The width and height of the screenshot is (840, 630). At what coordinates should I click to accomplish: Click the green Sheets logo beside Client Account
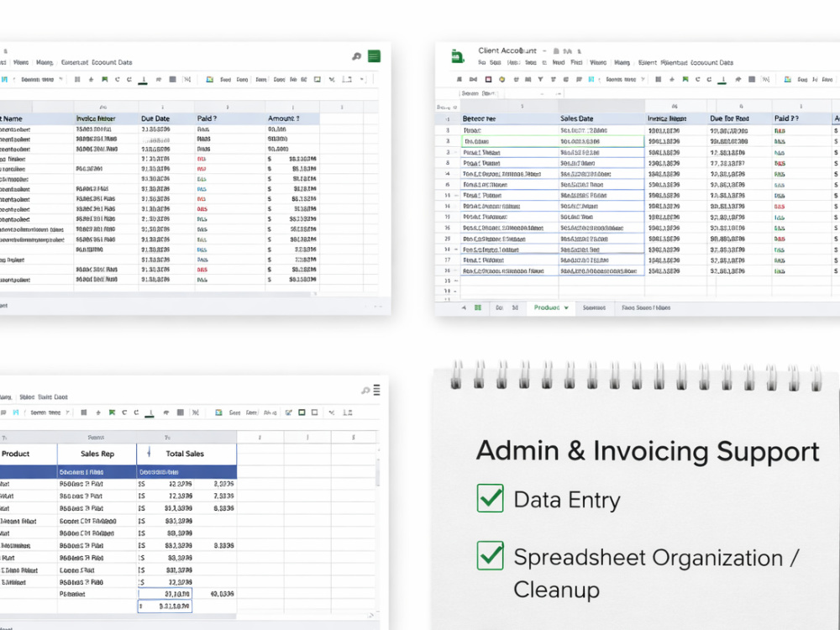pos(458,56)
